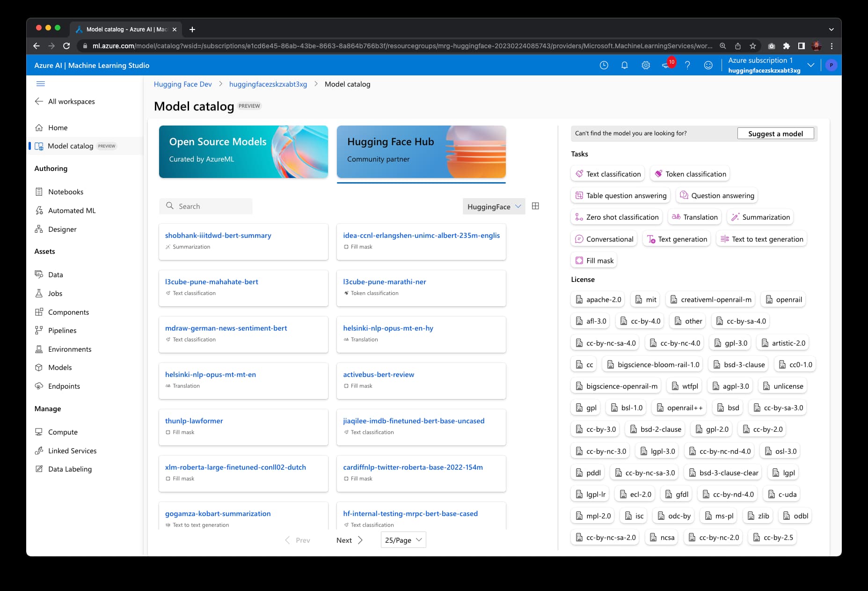Open the recent history clock icon
The width and height of the screenshot is (868, 591).
pos(604,66)
